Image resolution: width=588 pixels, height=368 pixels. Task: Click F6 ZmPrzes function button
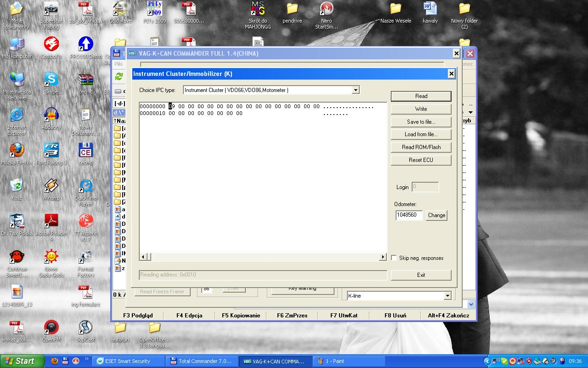[x=292, y=316]
